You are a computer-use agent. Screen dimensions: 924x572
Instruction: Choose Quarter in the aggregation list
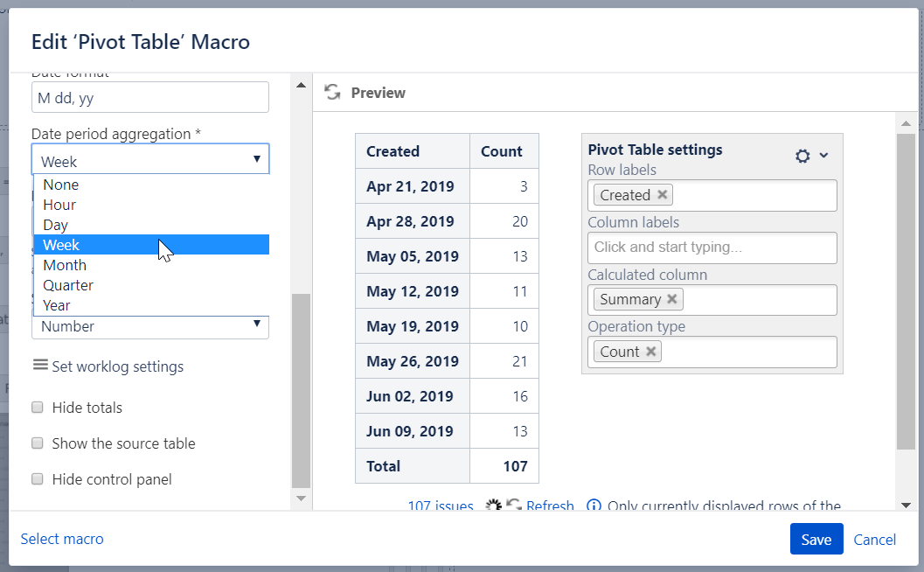68,285
